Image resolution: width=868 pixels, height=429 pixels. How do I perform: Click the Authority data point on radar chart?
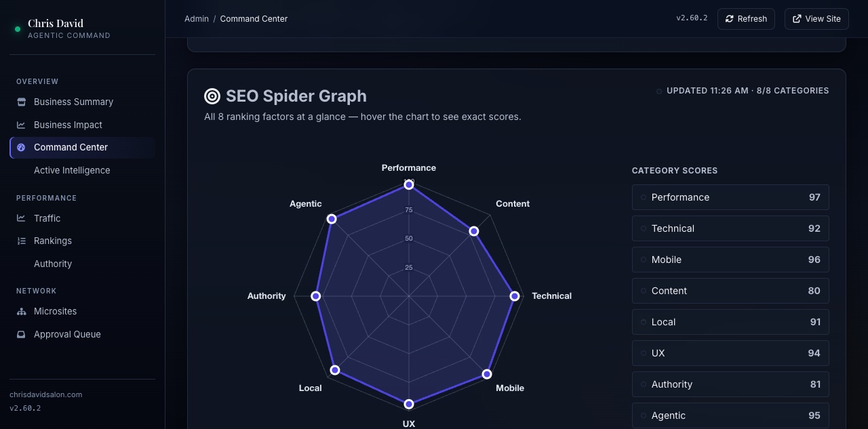coord(315,296)
